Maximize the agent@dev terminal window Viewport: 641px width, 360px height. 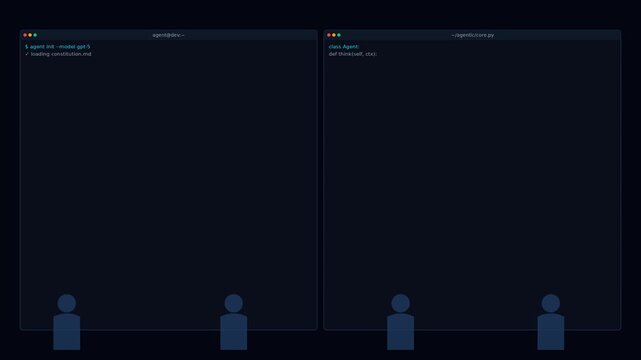click(35, 35)
